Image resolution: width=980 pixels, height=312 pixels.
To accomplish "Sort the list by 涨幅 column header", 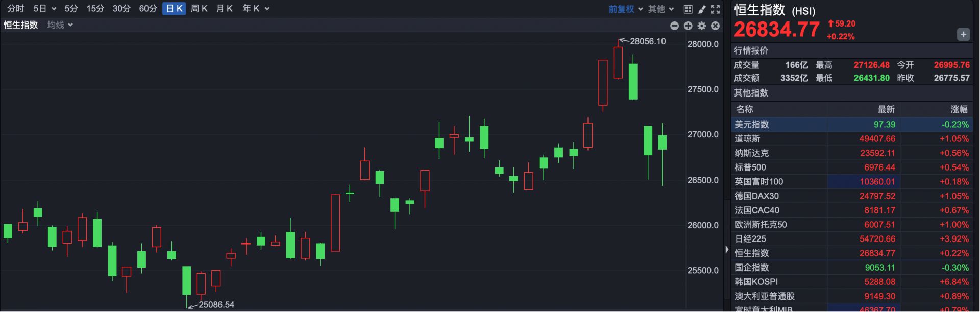I will [959, 109].
